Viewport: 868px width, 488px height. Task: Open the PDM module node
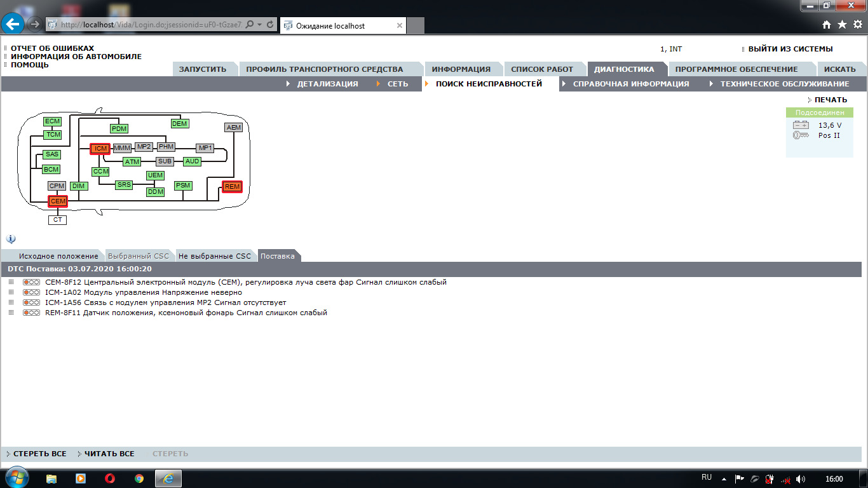tap(119, 129)
